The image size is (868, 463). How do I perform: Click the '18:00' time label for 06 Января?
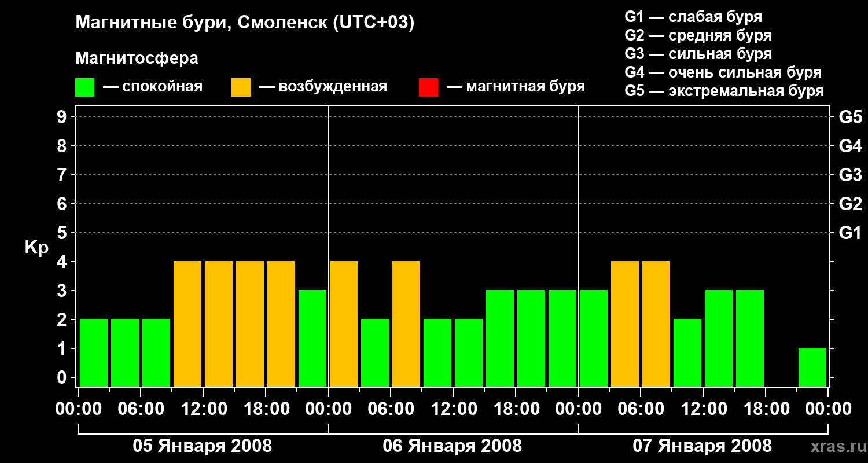click(516, 410)
